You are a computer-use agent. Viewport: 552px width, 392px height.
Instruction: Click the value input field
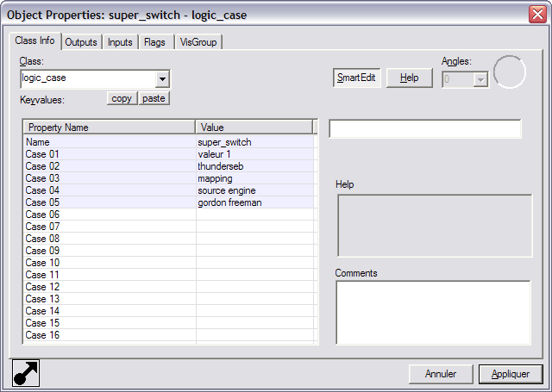tap(425, 128)
